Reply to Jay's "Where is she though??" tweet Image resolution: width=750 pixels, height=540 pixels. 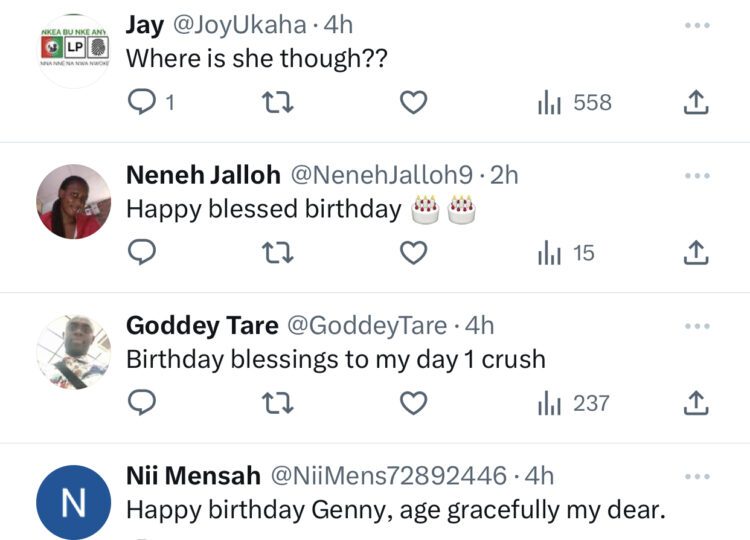[143, 103]
